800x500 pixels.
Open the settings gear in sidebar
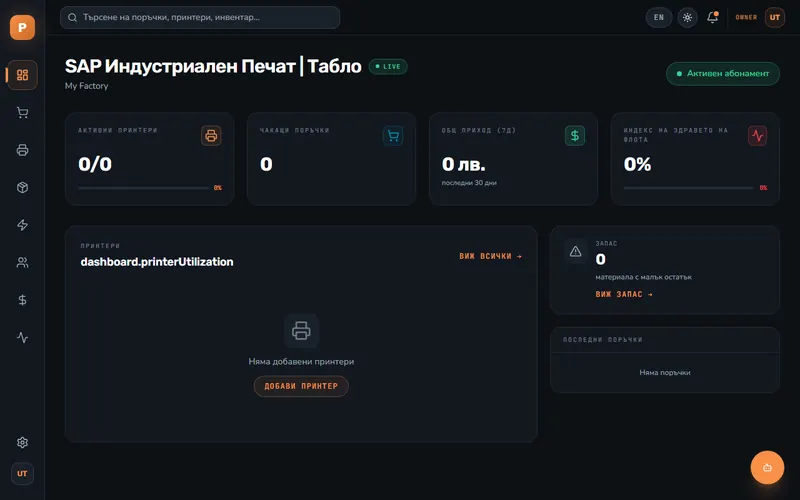22,442
